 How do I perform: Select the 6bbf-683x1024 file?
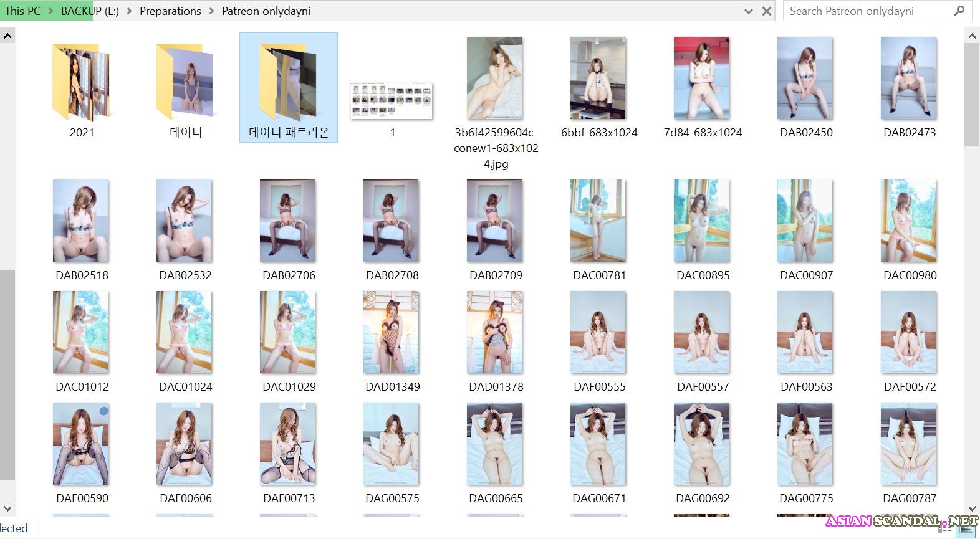599,87
